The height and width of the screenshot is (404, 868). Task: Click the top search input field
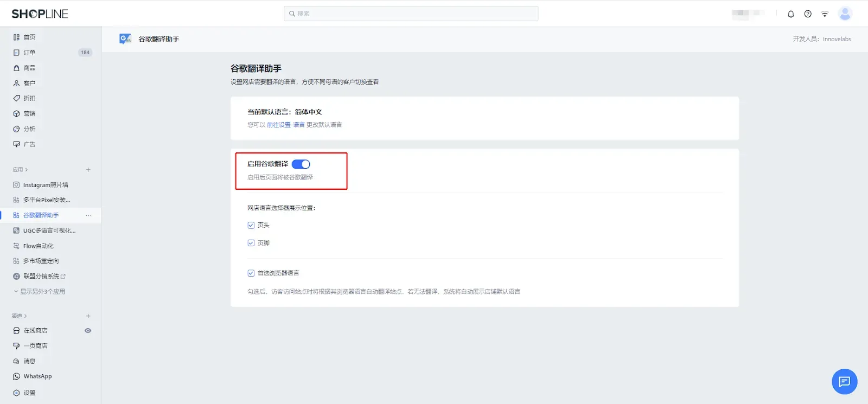411,14
